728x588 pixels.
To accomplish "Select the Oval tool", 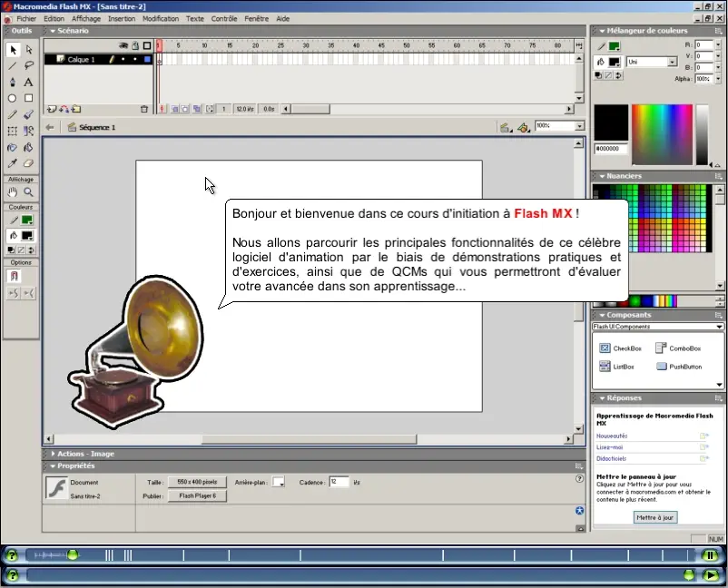I will [x=13, y=98].
